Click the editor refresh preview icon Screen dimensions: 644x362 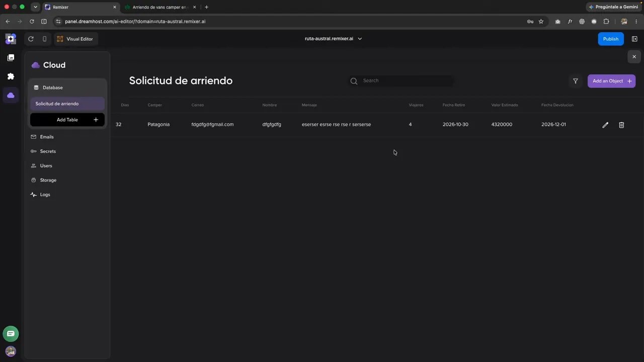31,39
